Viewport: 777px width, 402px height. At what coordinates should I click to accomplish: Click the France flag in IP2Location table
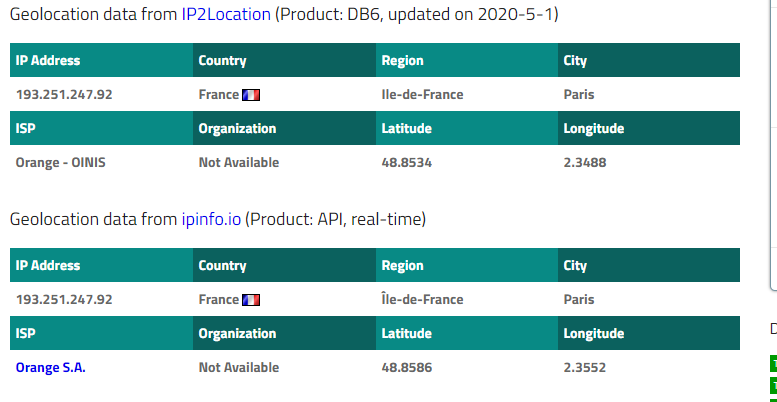[251, 95]
